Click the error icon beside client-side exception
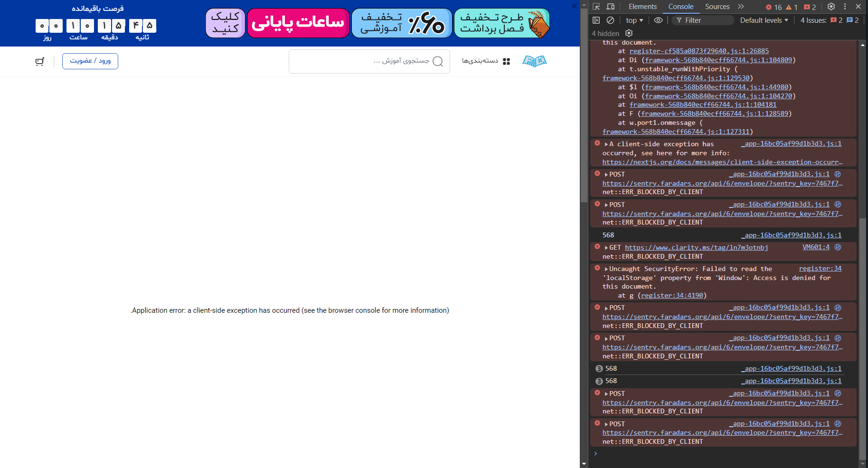Viewport: 868px width, 468px height. point(597,143)
